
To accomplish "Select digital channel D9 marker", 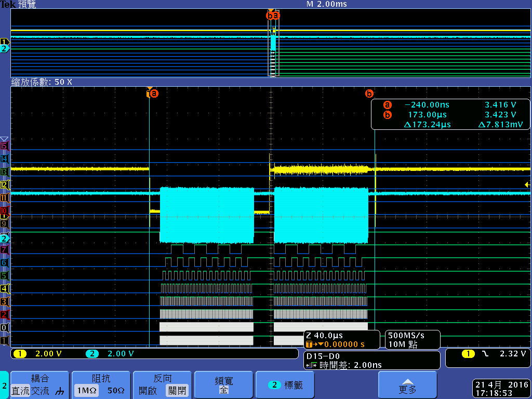I will (x=4, y=223).
